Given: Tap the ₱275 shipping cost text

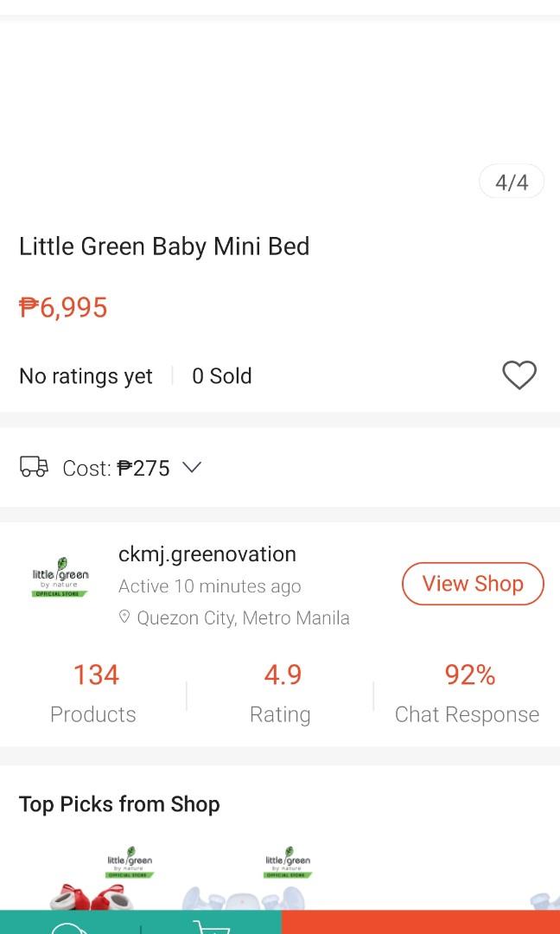Looking at the screenshot, I should coord(143,468).
